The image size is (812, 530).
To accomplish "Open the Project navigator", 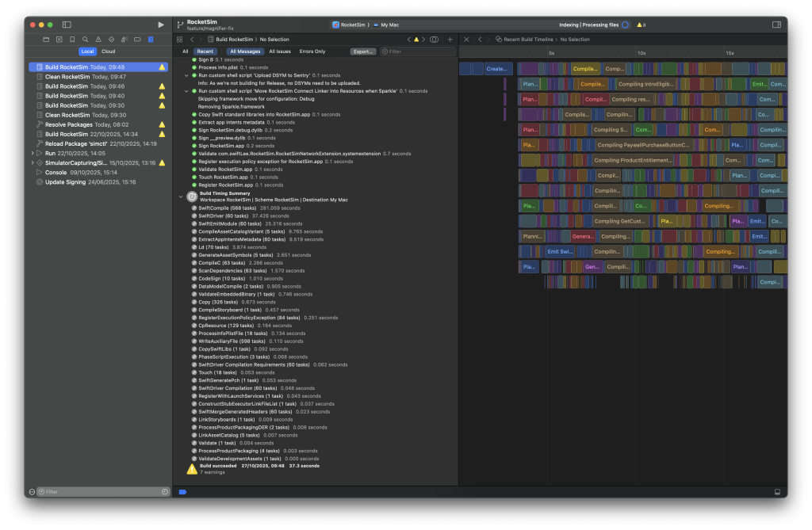I will coord(46,39).
